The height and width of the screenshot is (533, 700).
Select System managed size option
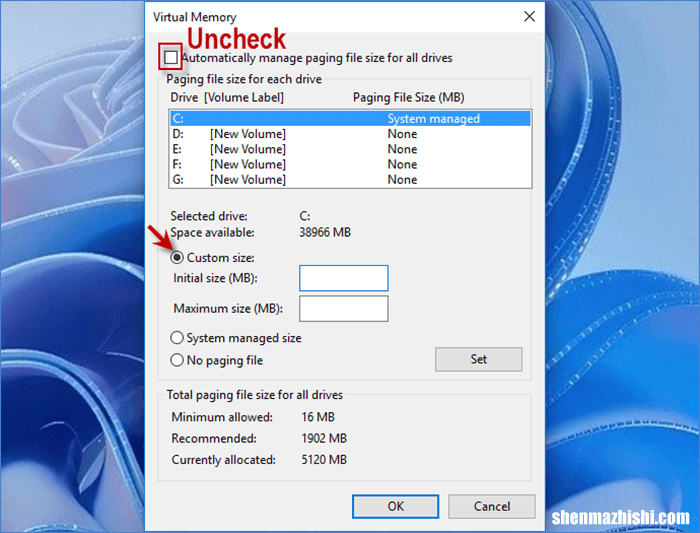(177, 338)
